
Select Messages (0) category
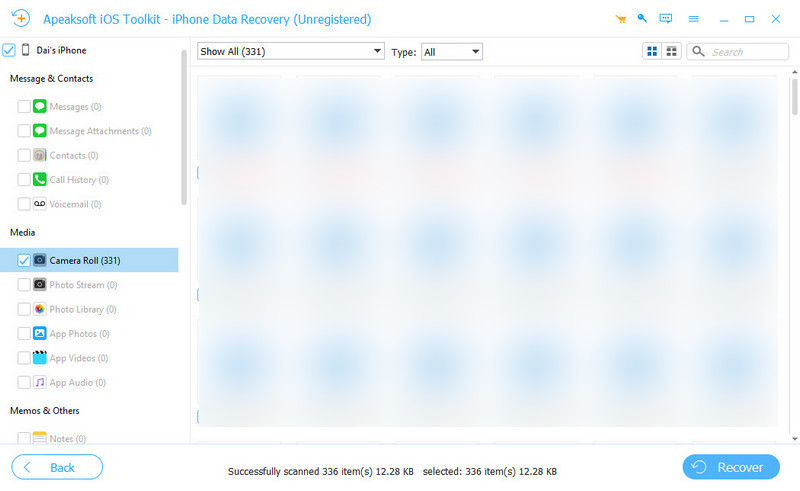89,106
